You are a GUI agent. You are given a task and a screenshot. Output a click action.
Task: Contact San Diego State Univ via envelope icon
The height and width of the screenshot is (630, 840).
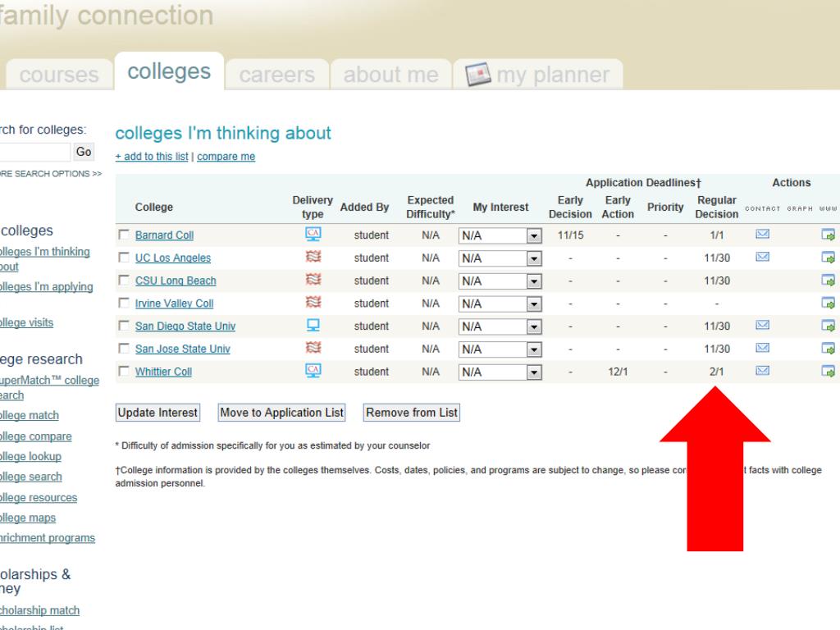pyautogui.click(x=762, y=325)
